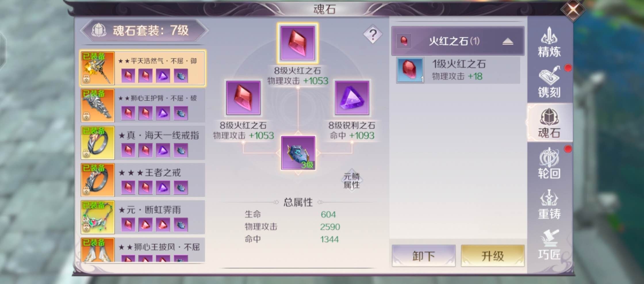644x284 pixels.
Task: Select the left 8级火红之石 gem slot
Action: pos(243,98)
